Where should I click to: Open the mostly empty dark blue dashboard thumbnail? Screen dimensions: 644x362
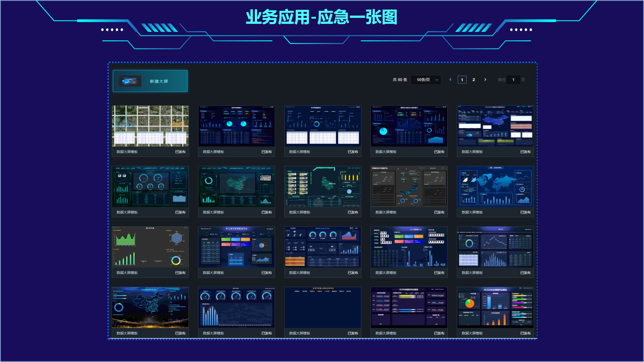[x=323, y=307]
